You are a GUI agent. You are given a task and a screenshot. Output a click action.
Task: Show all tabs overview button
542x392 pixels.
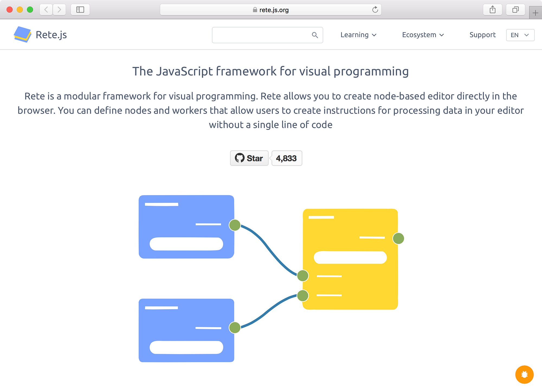tap(515, 10)
